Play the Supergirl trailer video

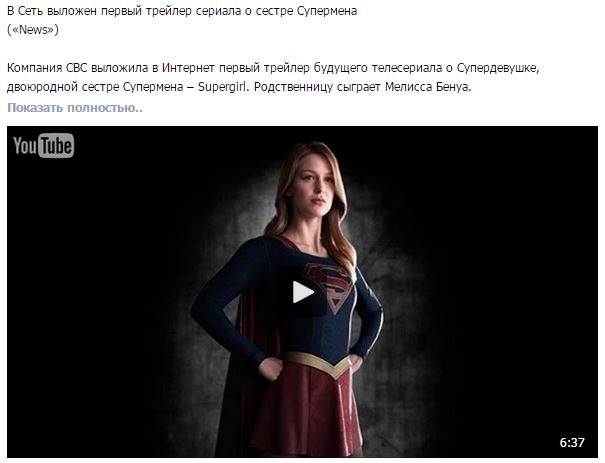(303, 292)
